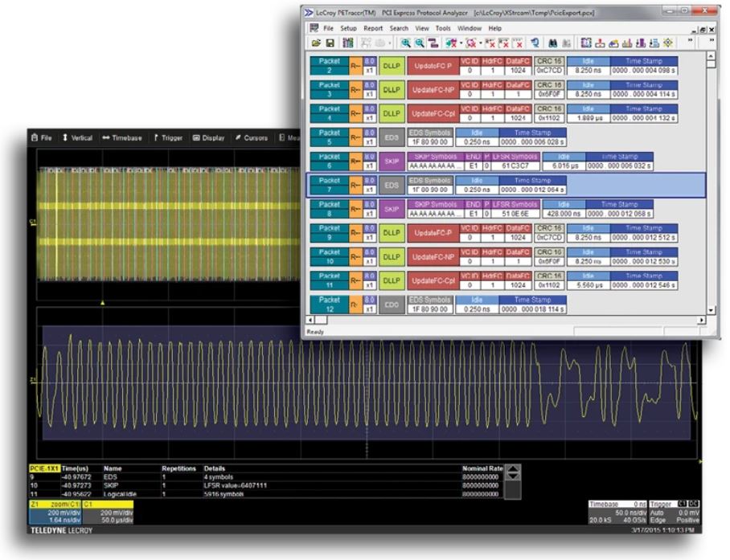Select the SKIP row in the decode table
The image size is (730, 560).
point(266,485)
